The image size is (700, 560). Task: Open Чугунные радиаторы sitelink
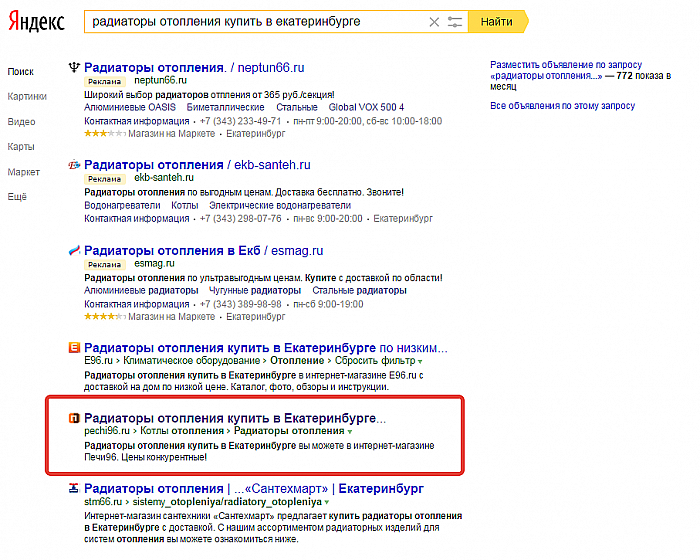[x=255, y=290]
